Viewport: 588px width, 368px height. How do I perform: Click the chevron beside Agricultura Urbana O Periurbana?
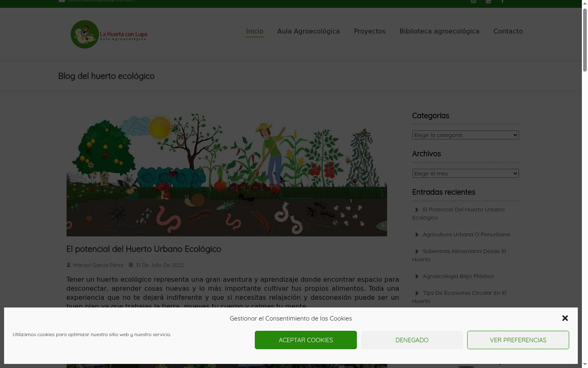point(416,235)
